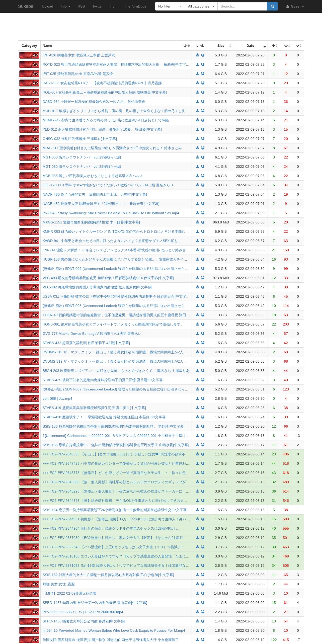The width and height of the screenshot is (322, 644).
Task: Open magnet link for MIAE-317 row
Action: coord(203,148)
